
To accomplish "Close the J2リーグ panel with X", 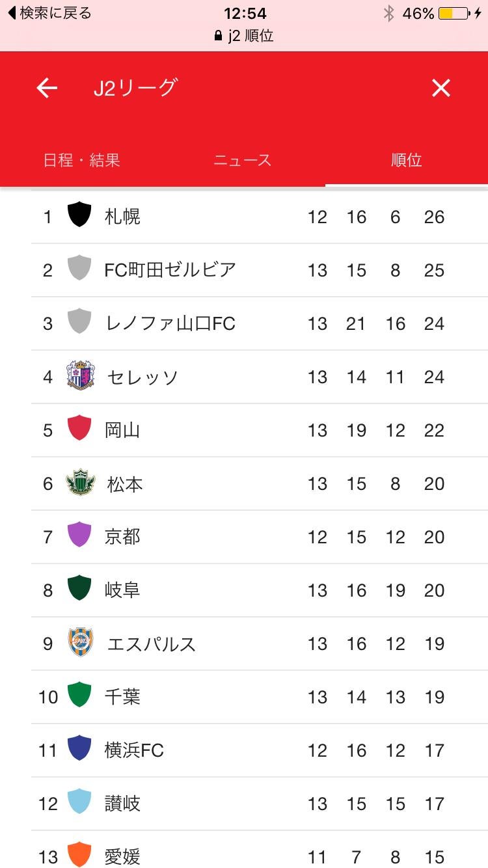I will (441, 88).
